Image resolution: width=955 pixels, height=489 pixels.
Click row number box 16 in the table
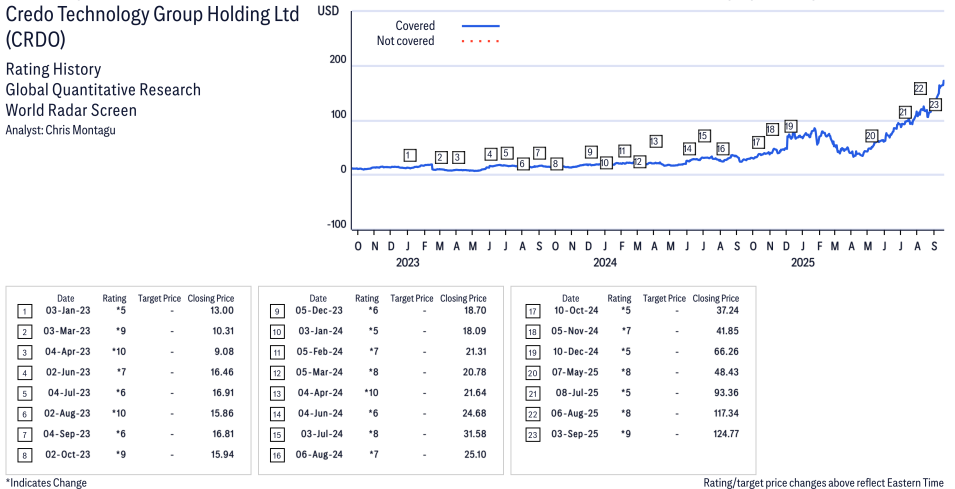coord(276,455)
